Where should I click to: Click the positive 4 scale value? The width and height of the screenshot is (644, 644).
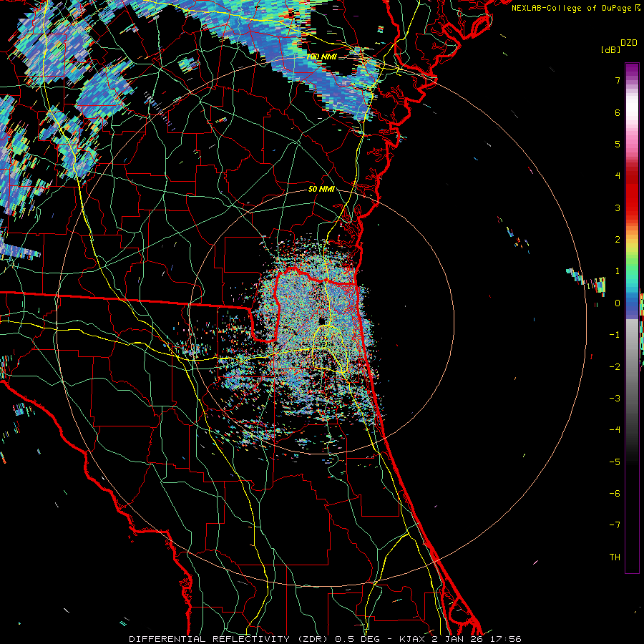coord(618,176)
